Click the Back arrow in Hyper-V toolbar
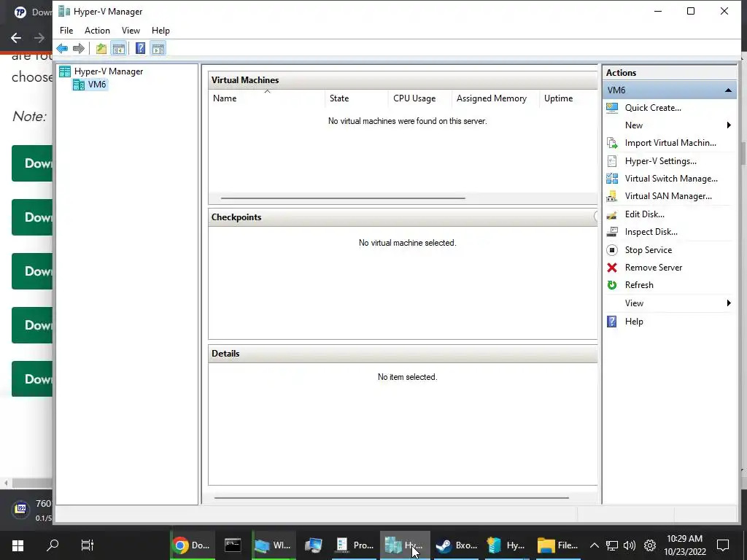The image size is (747, 560). (62, 49)
